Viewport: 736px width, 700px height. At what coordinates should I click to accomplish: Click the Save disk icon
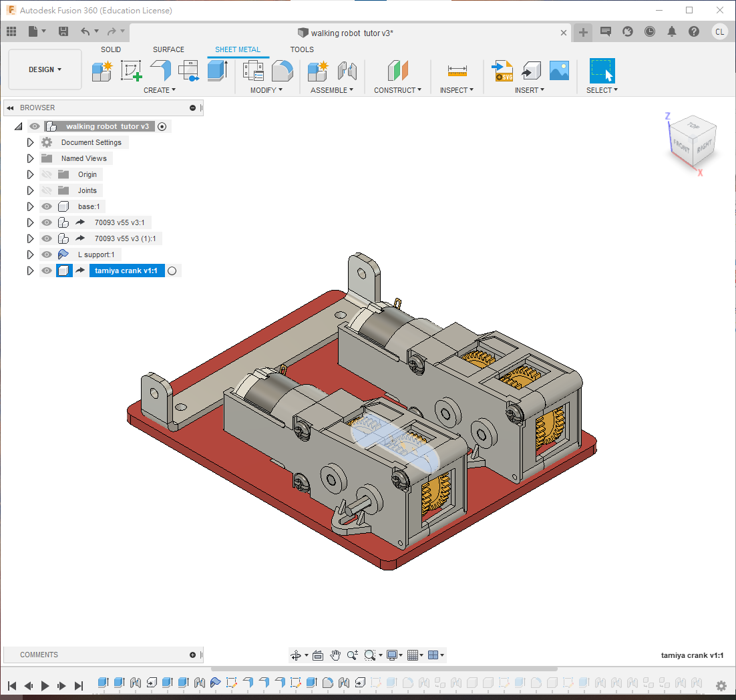coord(63,31)
